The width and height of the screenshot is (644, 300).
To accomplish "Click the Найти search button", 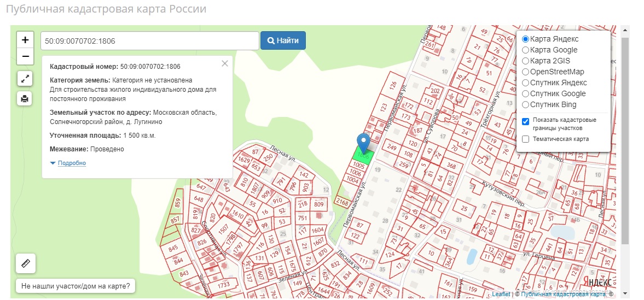I will [283, 40].
